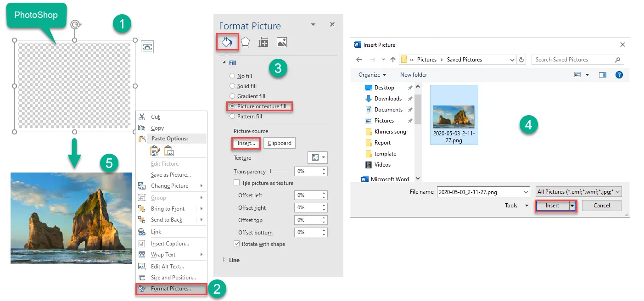
Task: Click the Insert button under Picture source
Action: [x=246, y=143]
